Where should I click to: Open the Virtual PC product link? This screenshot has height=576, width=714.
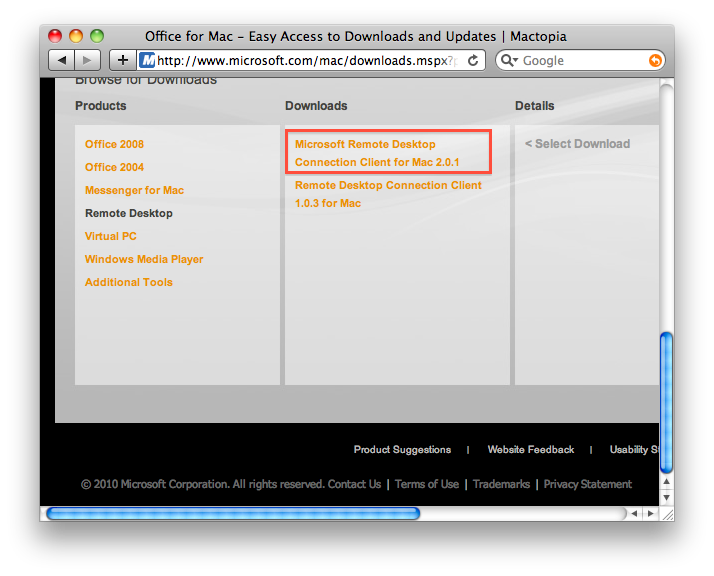pyautogui.click(x=111, y=236)
